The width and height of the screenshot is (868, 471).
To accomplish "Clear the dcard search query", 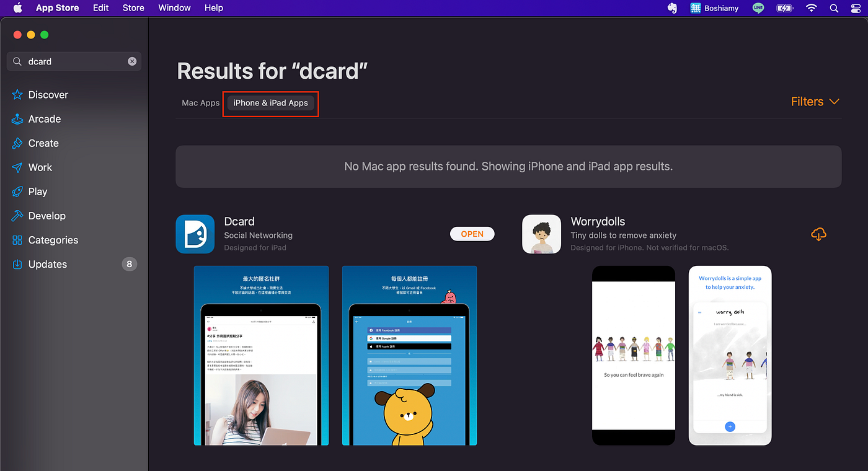I will [131, 61].
